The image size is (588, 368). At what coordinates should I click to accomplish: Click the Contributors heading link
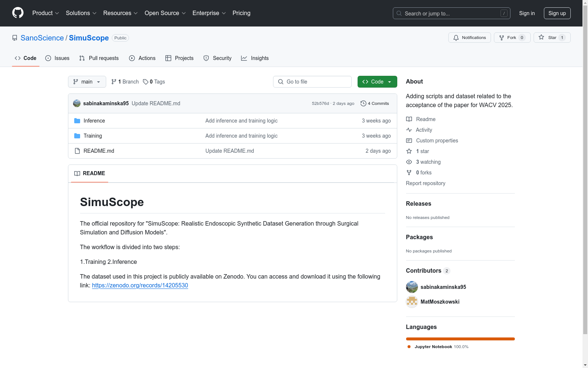(428, 270)
